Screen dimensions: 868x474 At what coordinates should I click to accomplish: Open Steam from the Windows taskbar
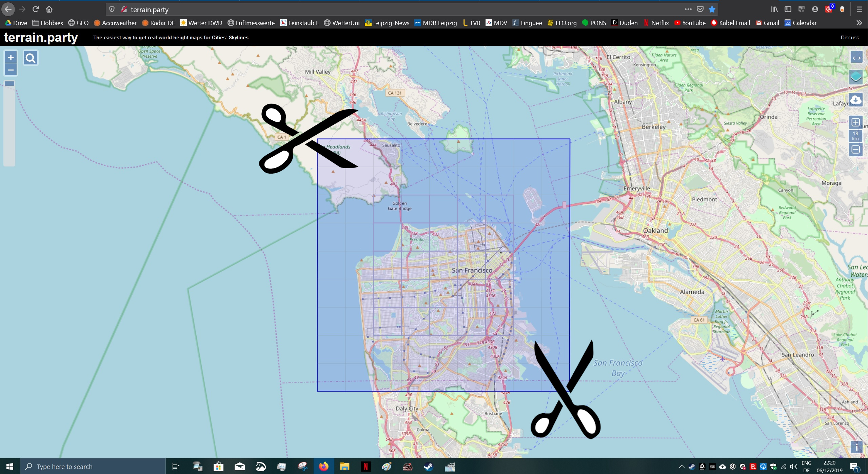(429, 467)
